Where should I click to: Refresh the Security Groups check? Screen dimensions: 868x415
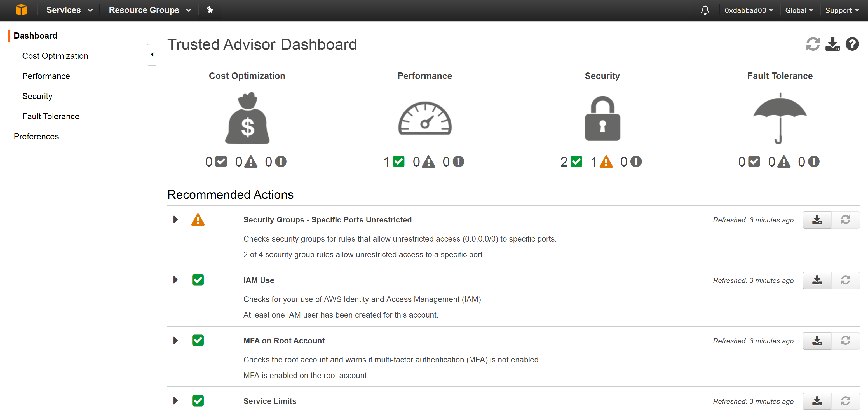845,220
